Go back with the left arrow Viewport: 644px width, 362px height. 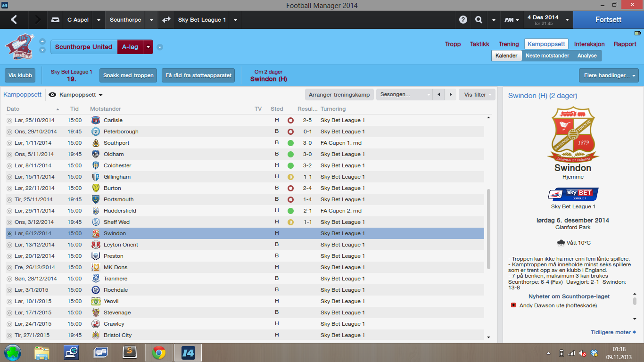[14, 20]
